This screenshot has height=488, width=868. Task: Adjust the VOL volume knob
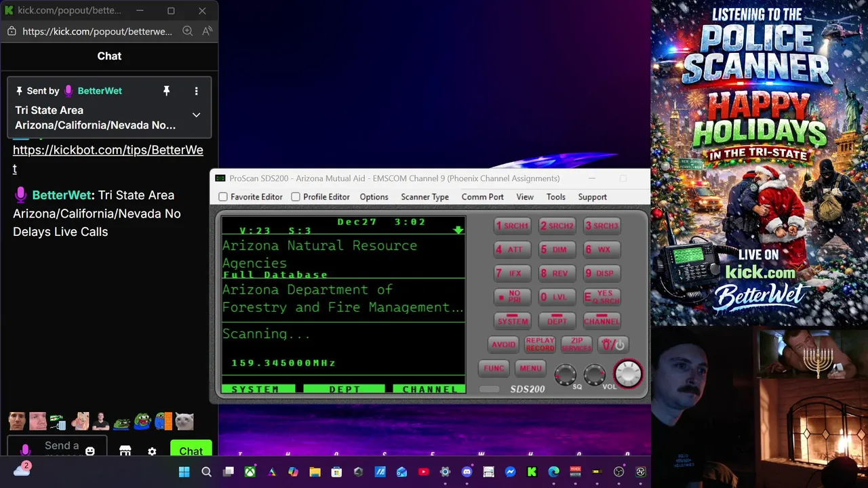(595, 374)
